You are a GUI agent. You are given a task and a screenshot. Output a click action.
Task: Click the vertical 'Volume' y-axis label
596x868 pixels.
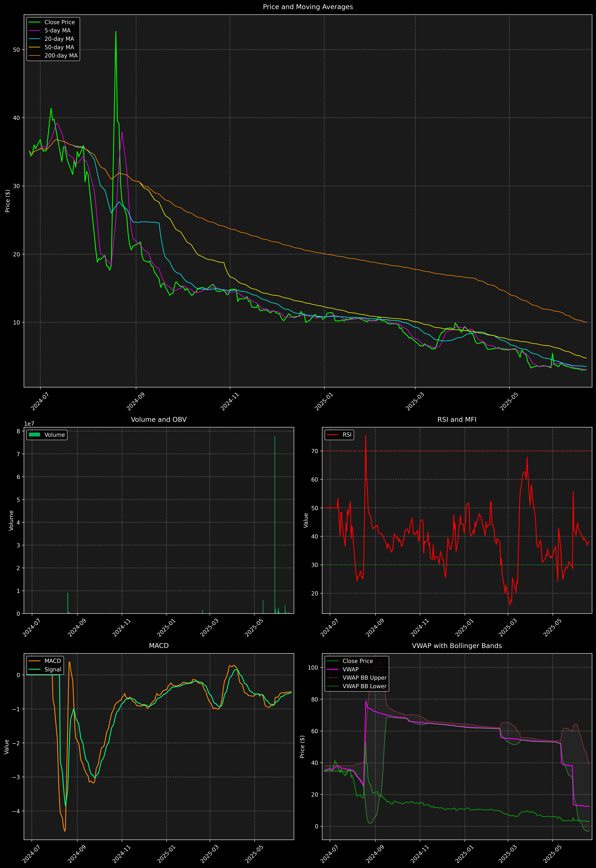11,520
